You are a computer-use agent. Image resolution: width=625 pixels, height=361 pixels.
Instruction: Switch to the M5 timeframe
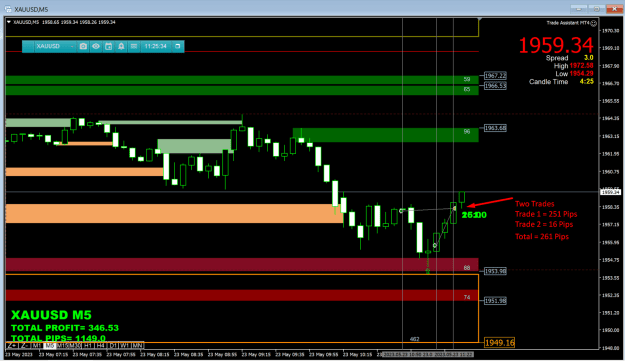tap(49, 345)
